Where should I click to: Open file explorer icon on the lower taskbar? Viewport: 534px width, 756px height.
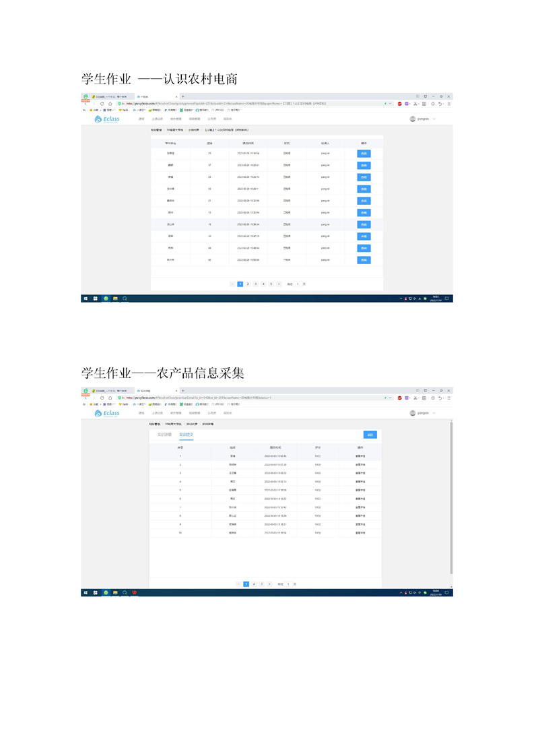coord(115,593)
